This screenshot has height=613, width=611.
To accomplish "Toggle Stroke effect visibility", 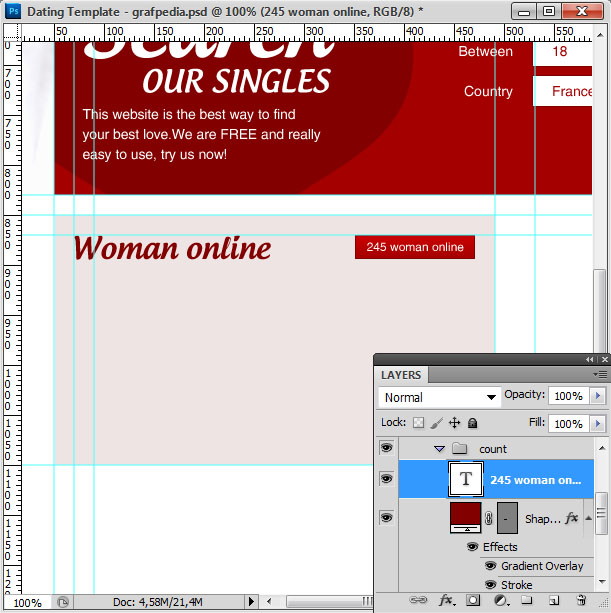I will click(x=491, y=585).
